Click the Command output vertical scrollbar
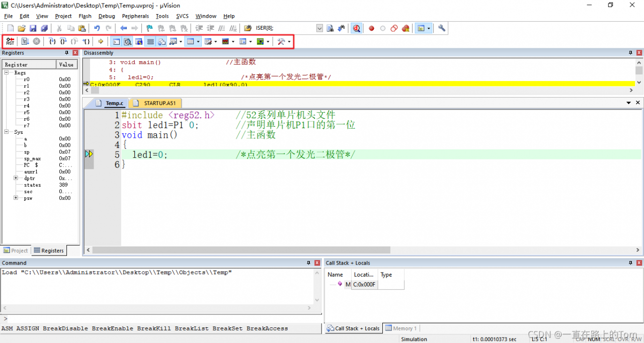This screenshot has height=343, width=644. 317,286
